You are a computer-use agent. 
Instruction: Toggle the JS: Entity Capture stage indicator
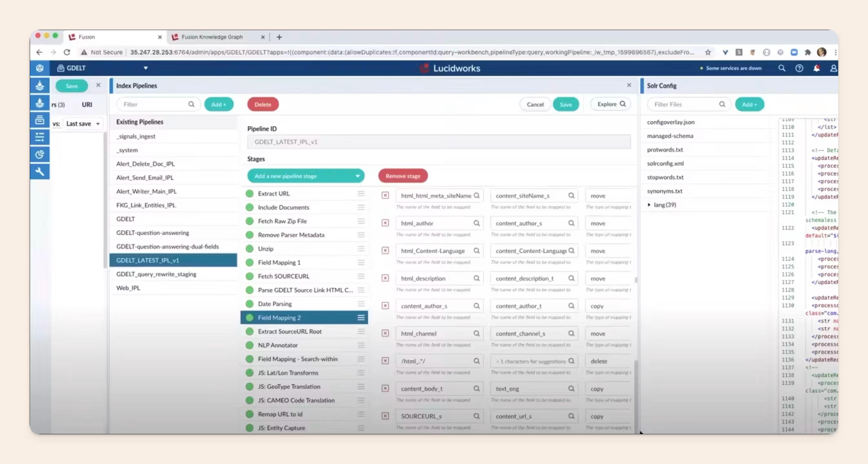(249, 428)
